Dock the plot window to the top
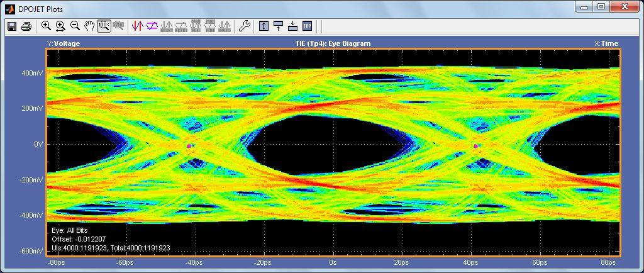This screenshot has width=644, height=273. coord(278,26)
